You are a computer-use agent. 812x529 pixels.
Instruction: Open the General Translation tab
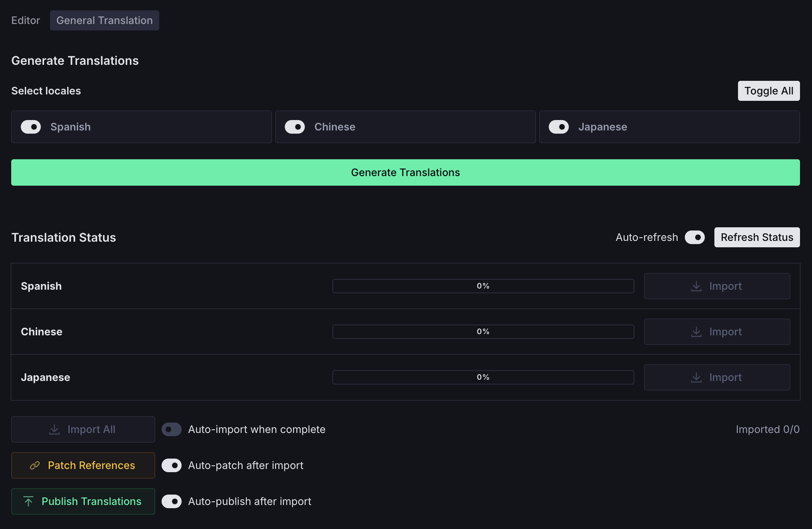104,20
